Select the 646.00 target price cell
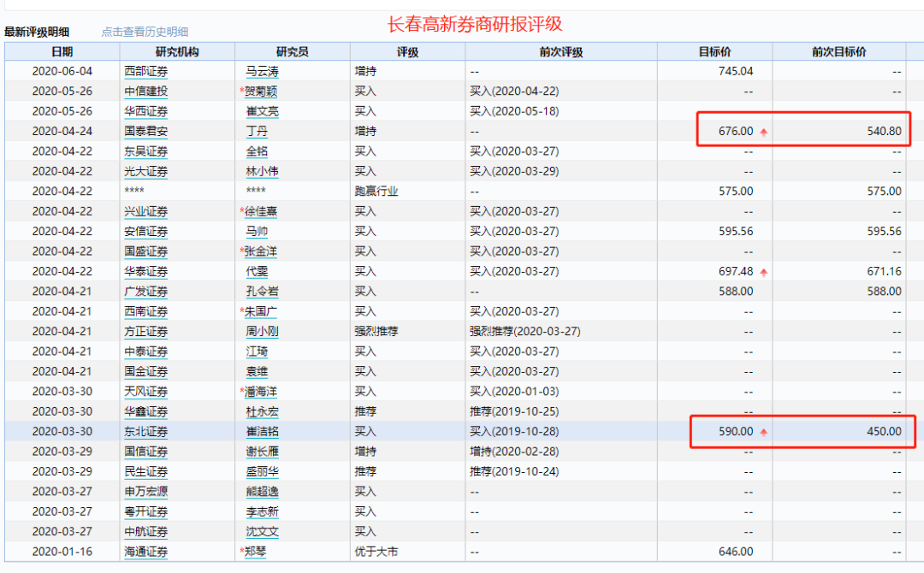This screenshot has height=573, width=924. point(736,552)
